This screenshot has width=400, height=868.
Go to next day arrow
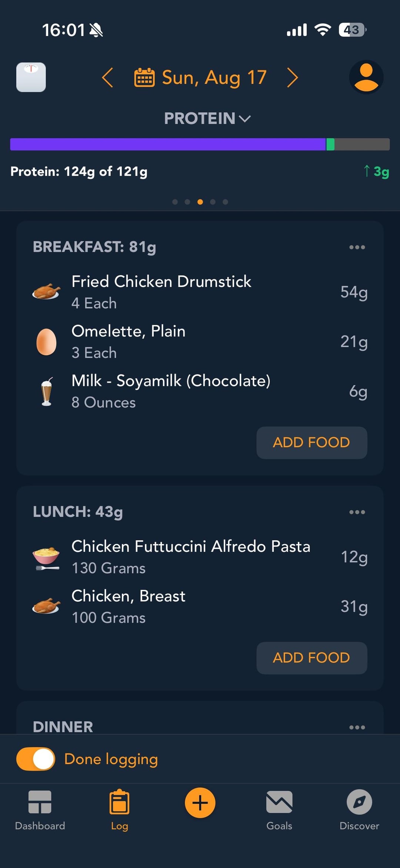click(292, 77)
